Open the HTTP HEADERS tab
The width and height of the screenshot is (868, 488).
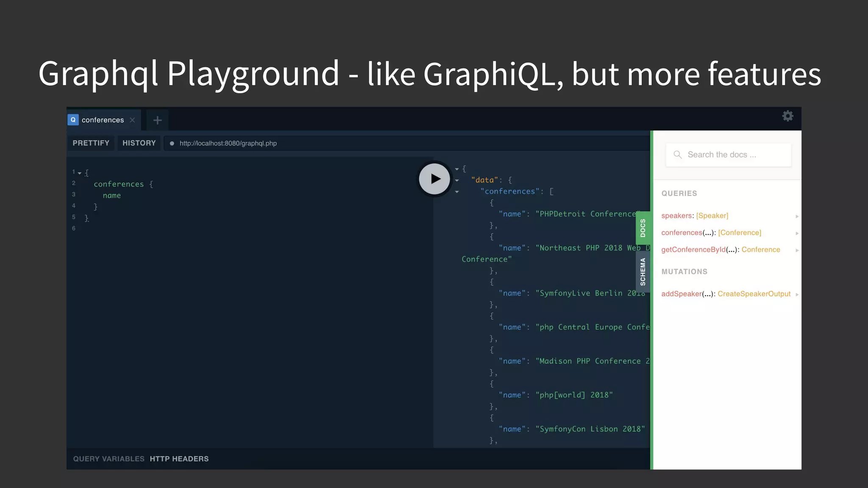tap(179, 459)
